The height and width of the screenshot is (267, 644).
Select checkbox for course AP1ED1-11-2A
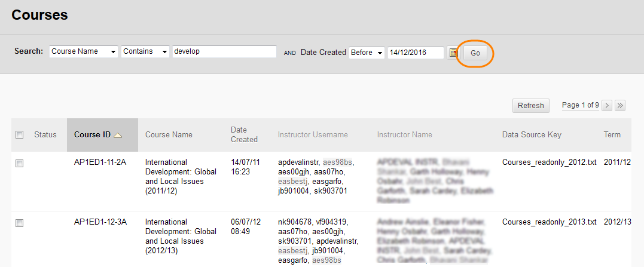pyautogui.click(x=20, y=163)
